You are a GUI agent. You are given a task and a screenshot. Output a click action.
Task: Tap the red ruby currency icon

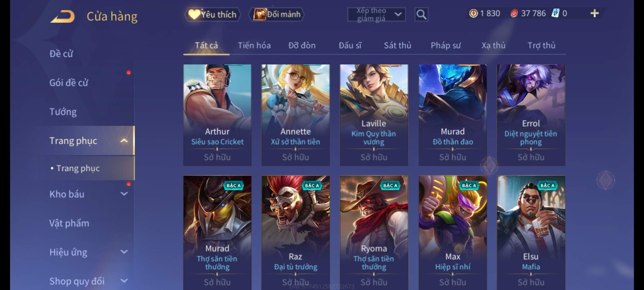click(514, 13)
